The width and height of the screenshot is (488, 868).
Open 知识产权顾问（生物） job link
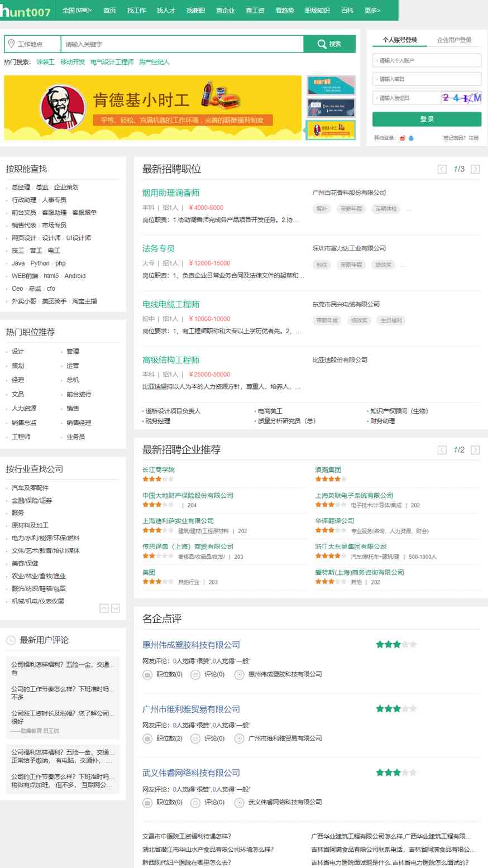(x=399, y=411)
